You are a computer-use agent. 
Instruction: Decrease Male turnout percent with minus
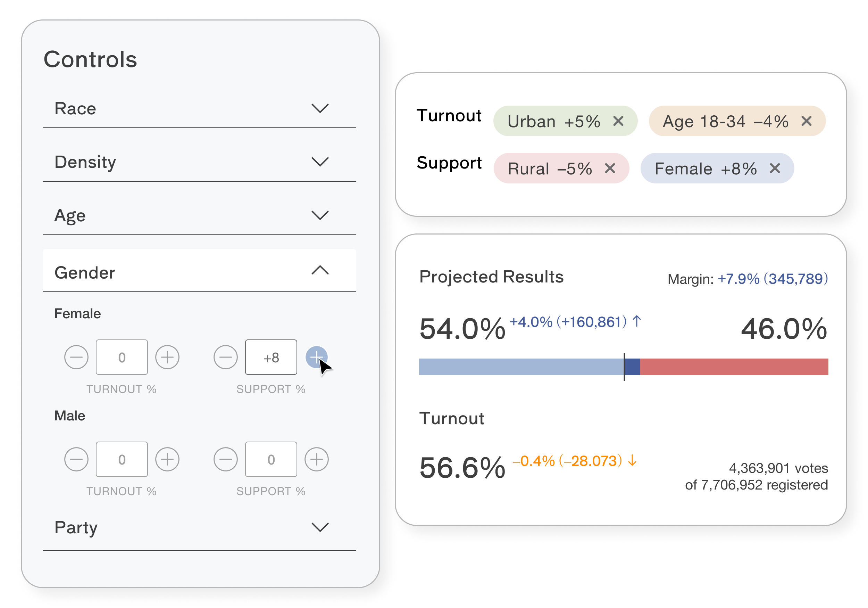(x=76, y=459)
